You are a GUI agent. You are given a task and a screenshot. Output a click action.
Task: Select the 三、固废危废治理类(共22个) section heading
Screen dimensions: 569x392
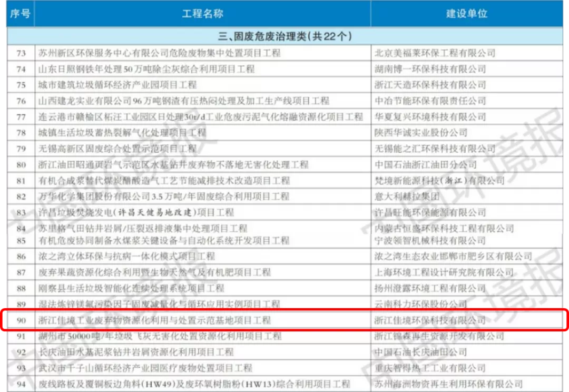tap(284, 36)
